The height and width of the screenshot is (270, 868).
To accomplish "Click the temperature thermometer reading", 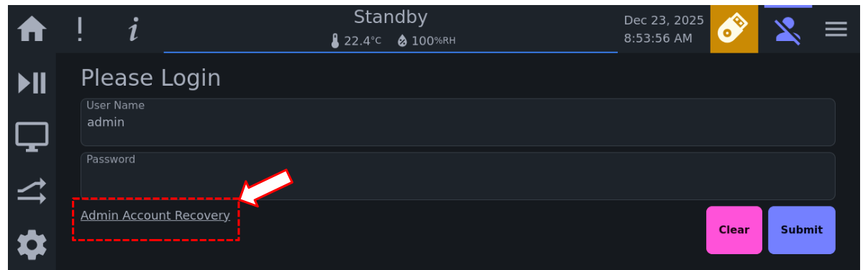I will click(x=356, y=41).
